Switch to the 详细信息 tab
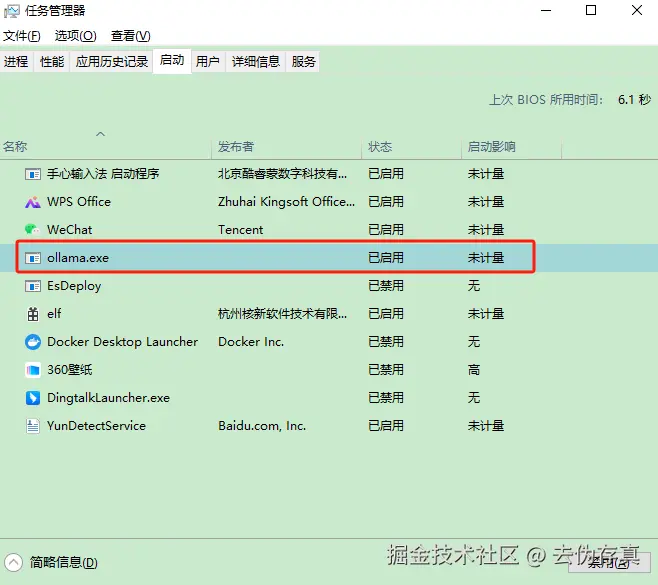Screen dimensions: 658x585 pos(256,62)
